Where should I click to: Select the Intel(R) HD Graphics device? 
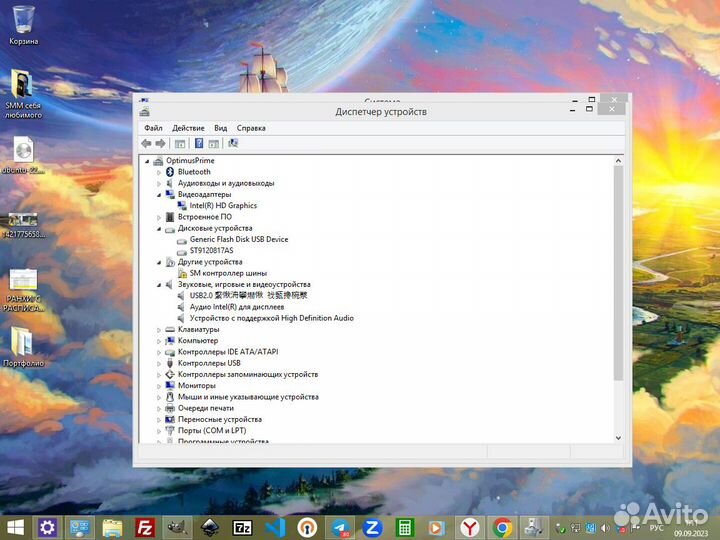point(222,205)
